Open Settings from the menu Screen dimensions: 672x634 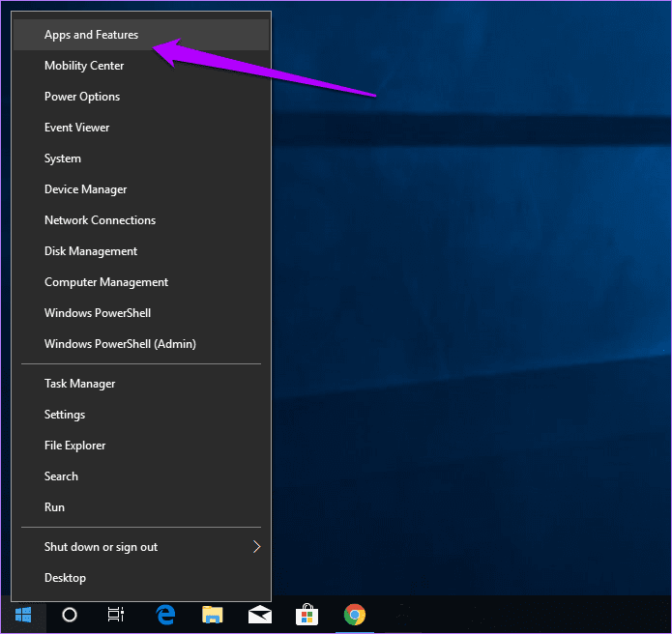tap(141, 415)
